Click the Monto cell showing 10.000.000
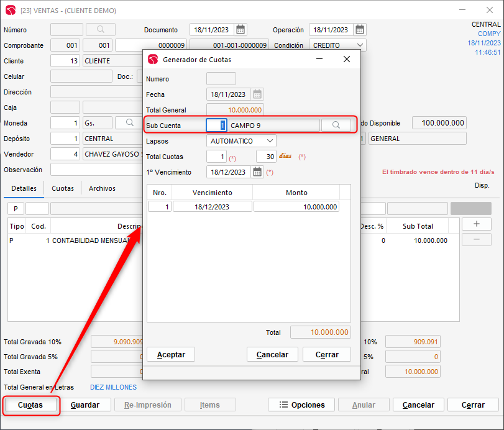Screen dimensions: 504x430 296,207
